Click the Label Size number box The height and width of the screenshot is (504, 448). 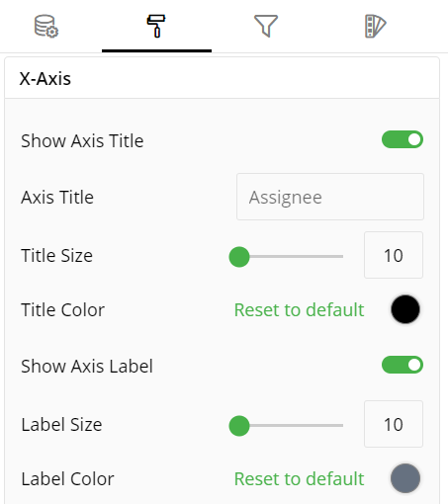pyautogui.click(x=394, y=424)
